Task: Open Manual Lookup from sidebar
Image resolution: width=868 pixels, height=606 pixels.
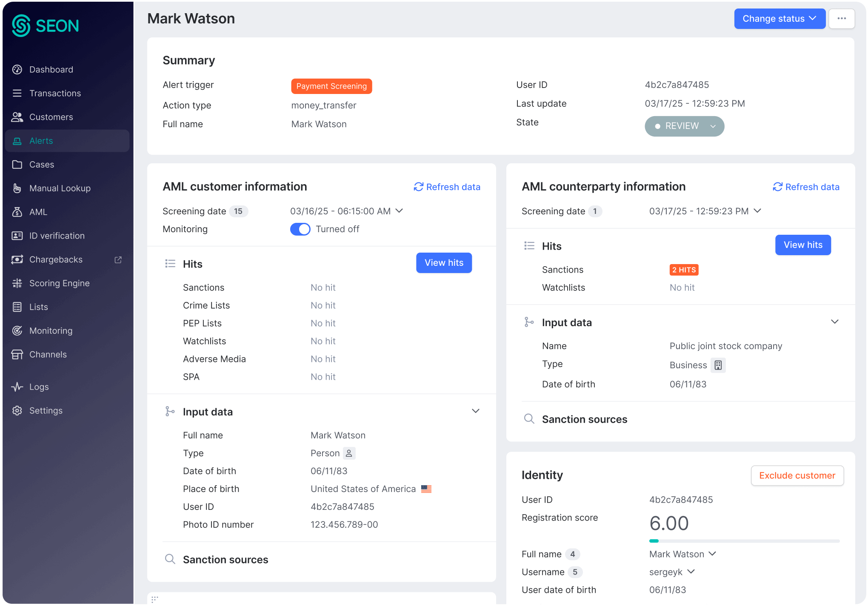Action: [67, 188]
